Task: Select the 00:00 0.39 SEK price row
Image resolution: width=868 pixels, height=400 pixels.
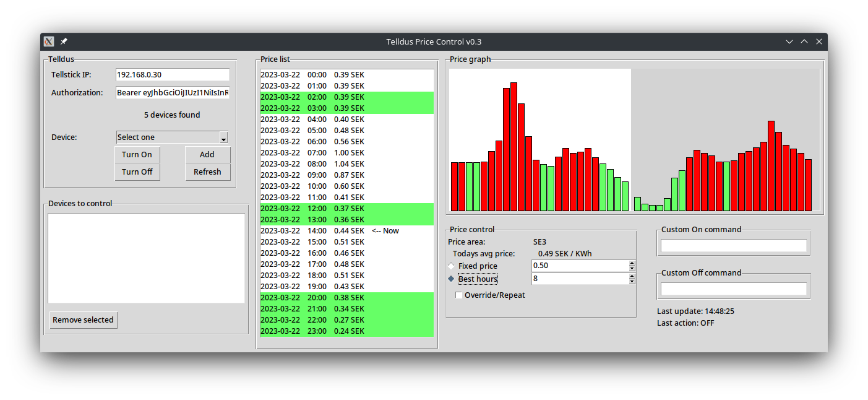Action: (347, 74)
